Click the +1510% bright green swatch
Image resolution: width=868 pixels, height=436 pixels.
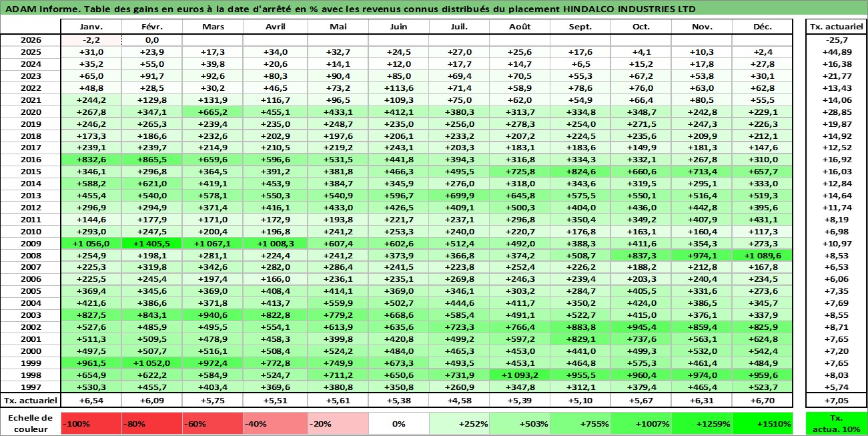[x=762, y=423]
